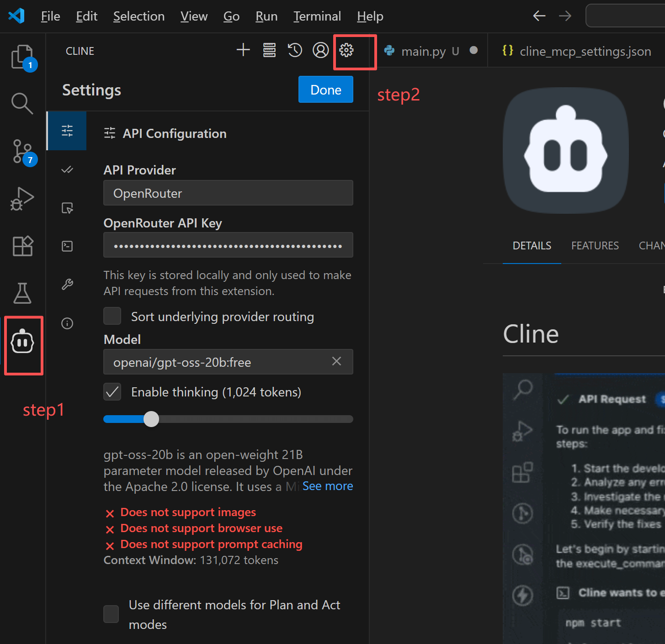Open the Run and Debug view
The height and width of the screenshot is (644, 665).
22,199
